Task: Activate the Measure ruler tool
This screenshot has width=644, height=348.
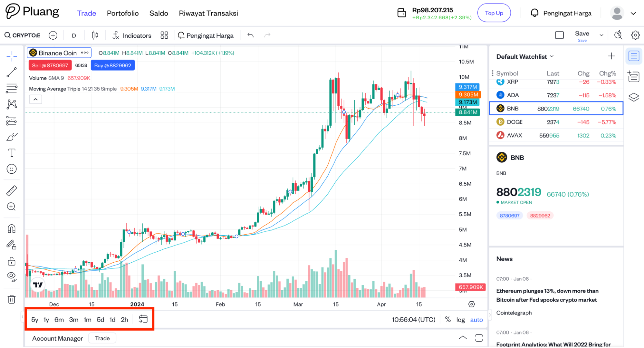Action: pyautogui.click(x=12, y=190)
